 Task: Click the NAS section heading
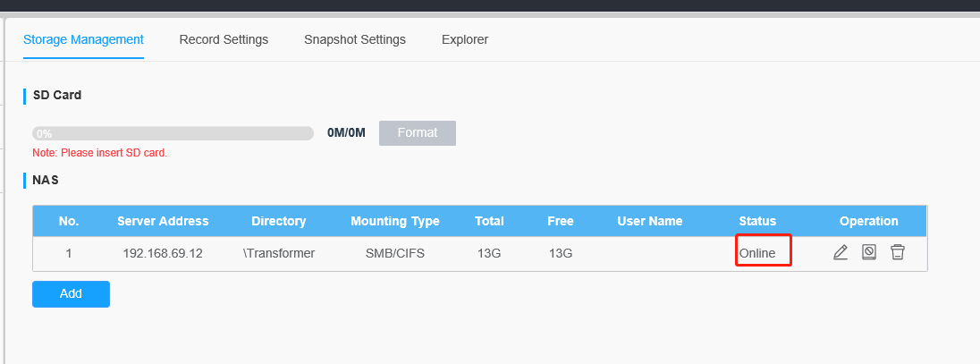[x=46, y=180]
